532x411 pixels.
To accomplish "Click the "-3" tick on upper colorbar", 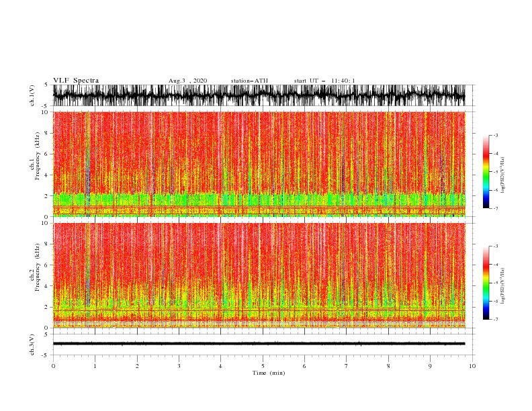I will 495,135.
